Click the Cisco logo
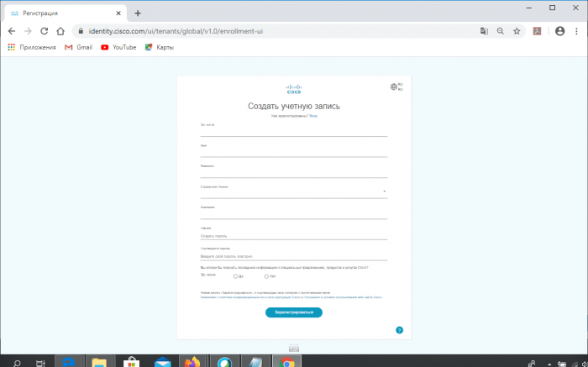 coord(294,88)
